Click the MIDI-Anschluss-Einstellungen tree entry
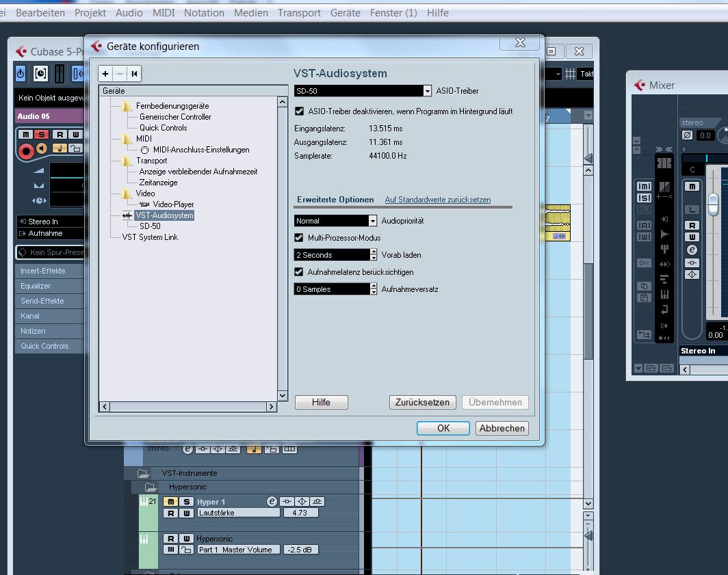 click(x=201, y=150)
